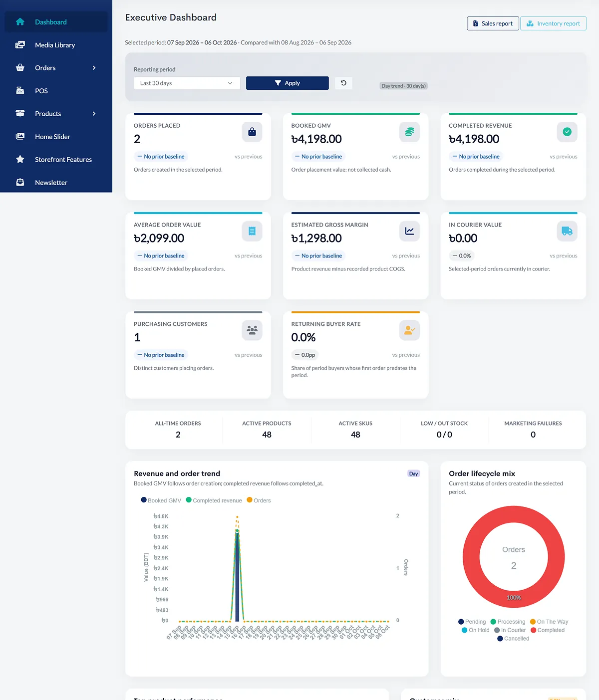This screenshot has width=599, height=700.
Task: Click the 0.0% returning buyer rate value
Action: [303, 337]
